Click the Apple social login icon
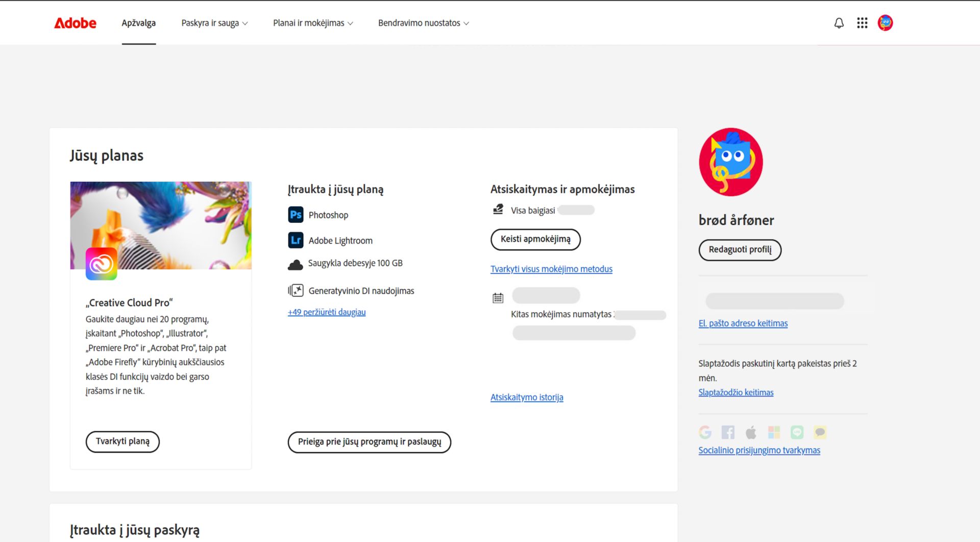980x542 pixels. pyautogui.click(x=751, y=432)
